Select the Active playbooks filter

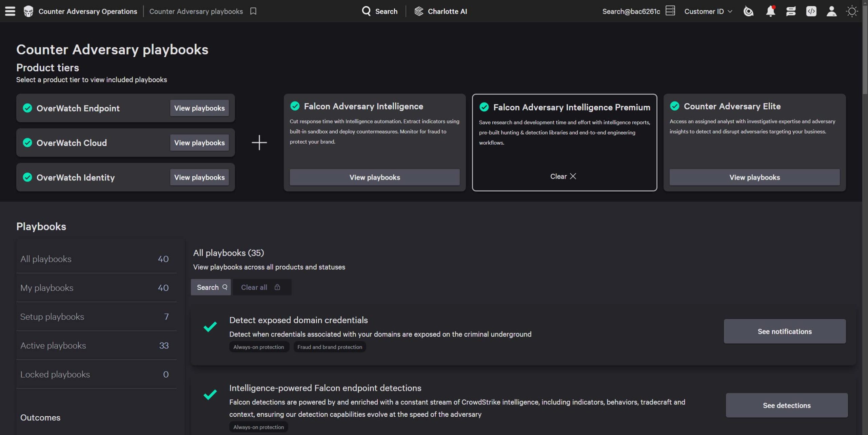96,345
